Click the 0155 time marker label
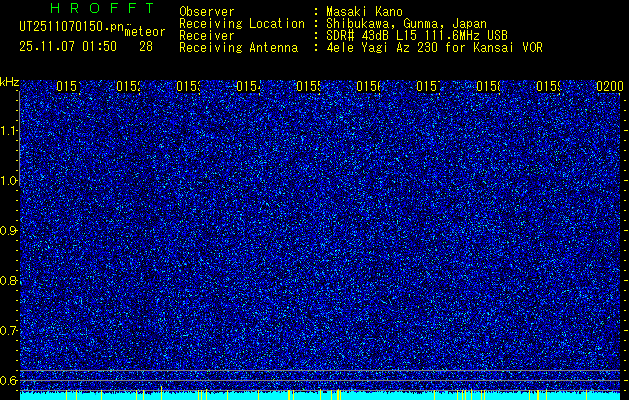The height and width of the screenshot is (400, 629). pos(309,86)
